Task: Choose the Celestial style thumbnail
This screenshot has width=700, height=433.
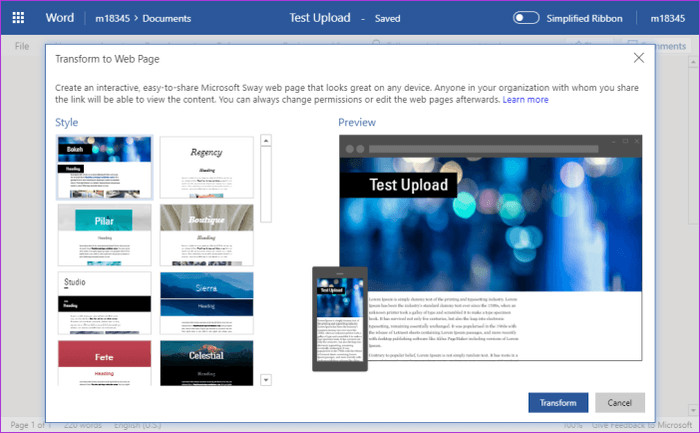Action: (207, 363)
